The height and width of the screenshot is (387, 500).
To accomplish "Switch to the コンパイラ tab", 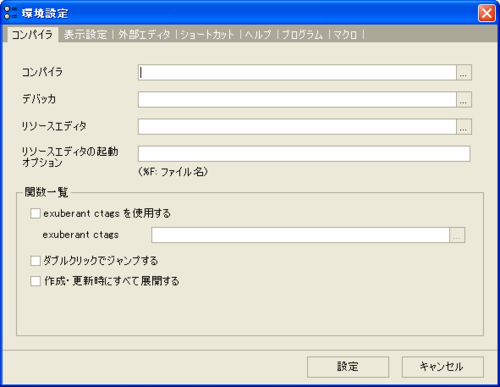I will 32,35.
